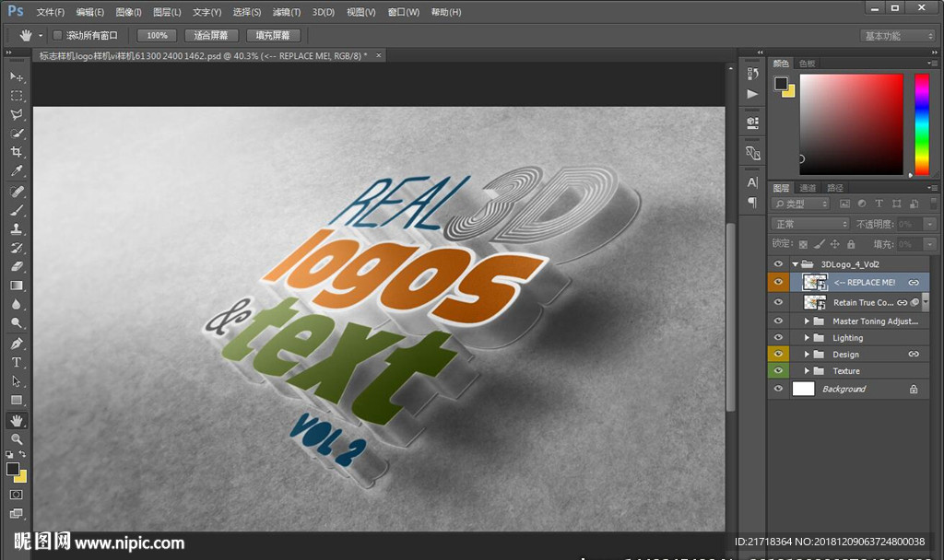Expand the Design group
This screenshot has width=944, height=560.
[x=807, y=355]
